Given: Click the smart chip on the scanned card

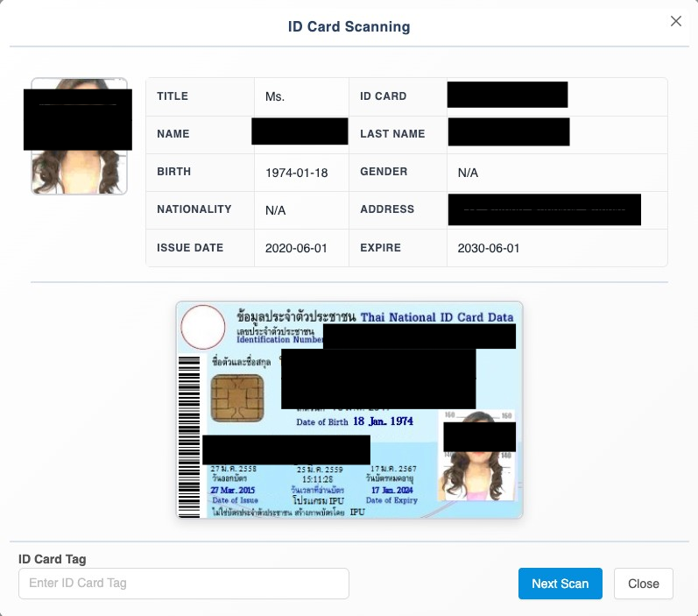Looking at the screenshot, I should 236,398.
